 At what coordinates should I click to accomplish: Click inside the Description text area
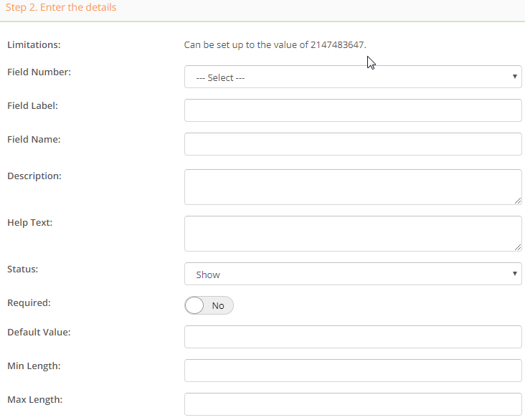352,187
